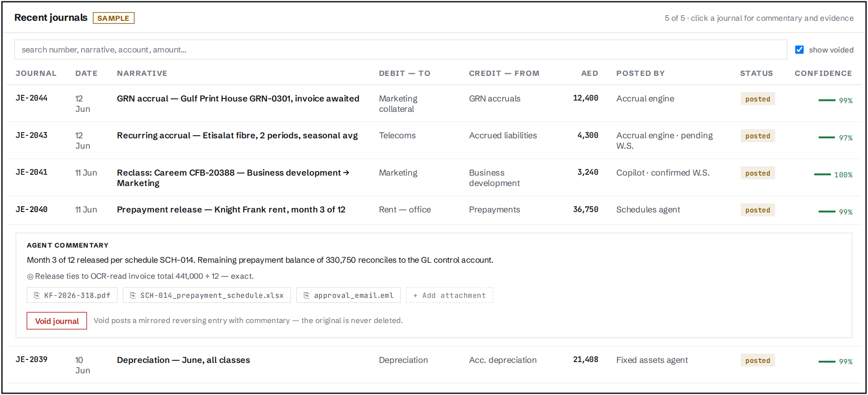Click amount 36,750 in JE-2040 row
The height and width of the screenshot is (395, 868).
(586, 209)
